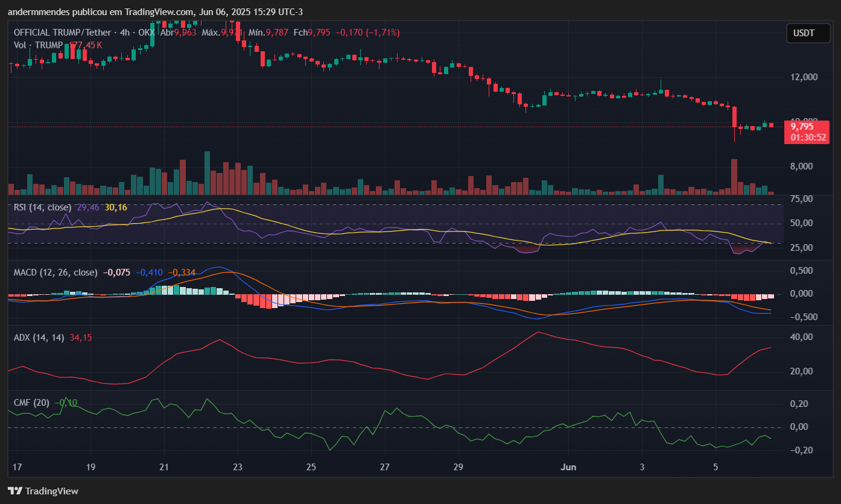Click MACD histogram value −0,075

[116, 272]
